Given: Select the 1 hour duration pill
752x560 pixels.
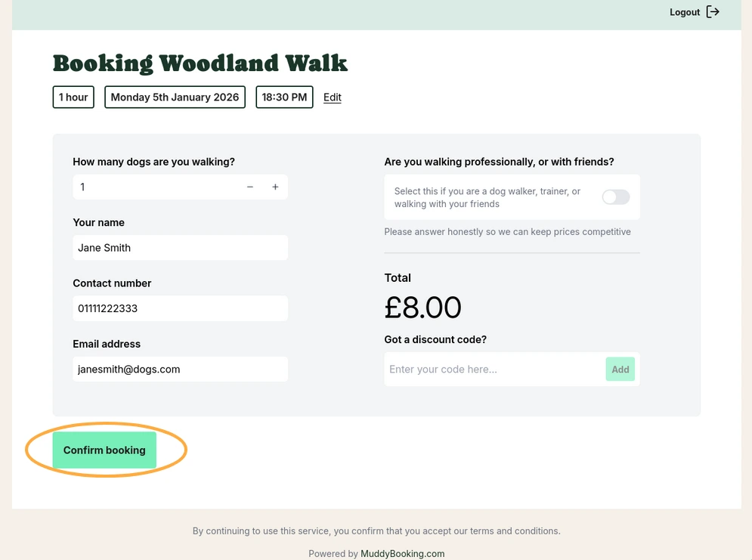Looking at the screenshot, I should pyautogui.click(x=73, y=97).
